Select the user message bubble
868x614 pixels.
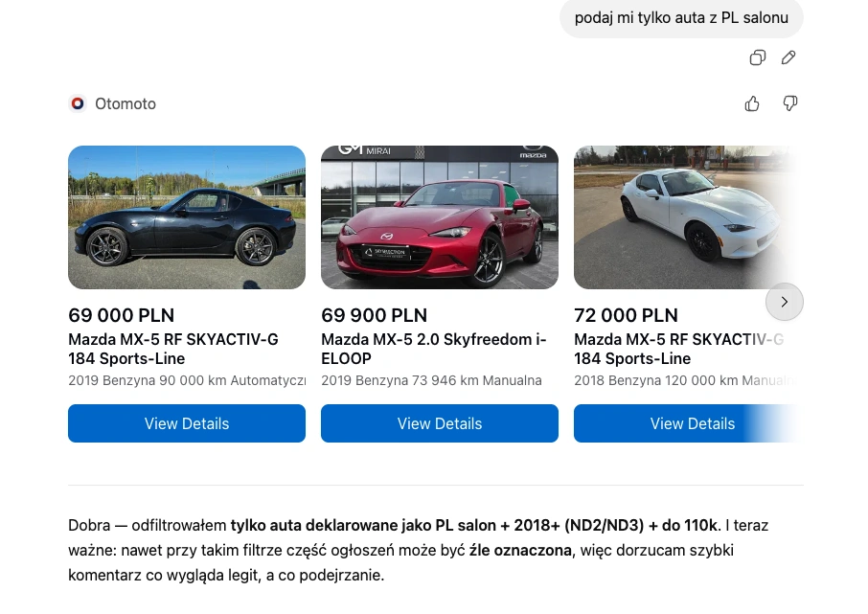point(681,17)
